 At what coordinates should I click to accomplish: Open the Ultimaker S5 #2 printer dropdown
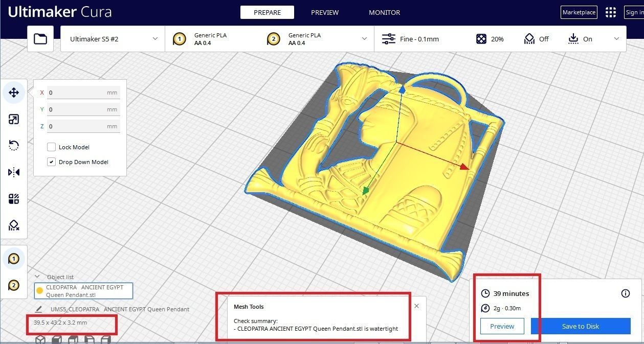pos(113,39)
